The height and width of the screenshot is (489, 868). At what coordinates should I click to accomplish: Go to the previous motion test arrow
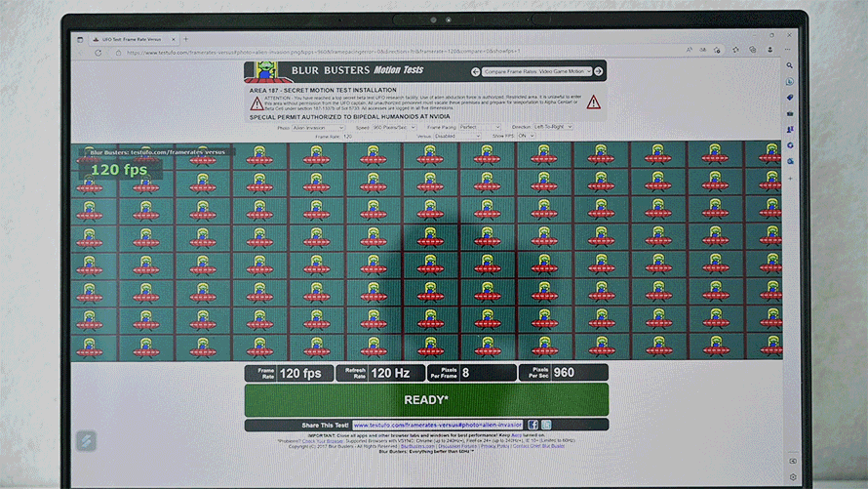[x=476, y=72]
